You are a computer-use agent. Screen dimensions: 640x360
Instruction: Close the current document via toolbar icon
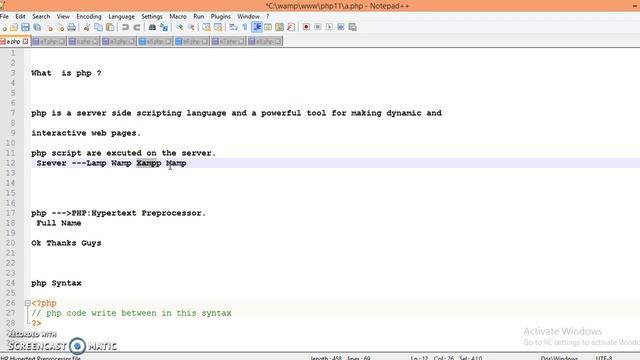[49, 27]
